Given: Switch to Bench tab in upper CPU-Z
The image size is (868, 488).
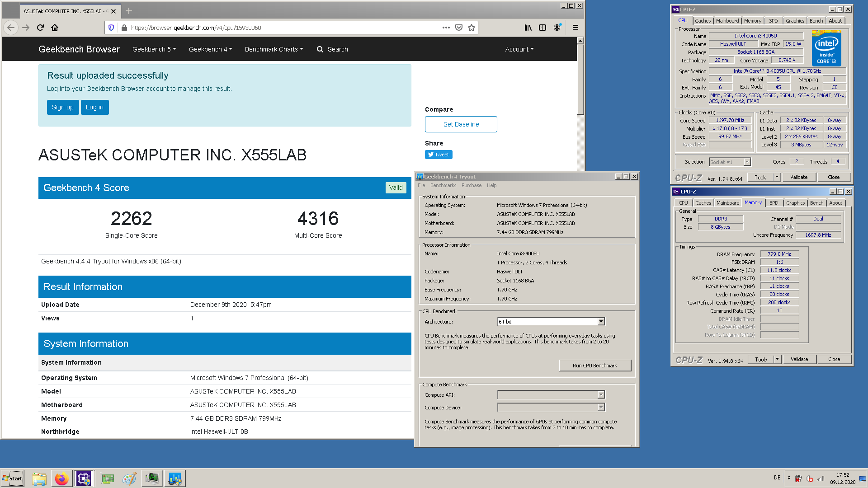Looking at the screenshot, I should [x=816, y=21].
